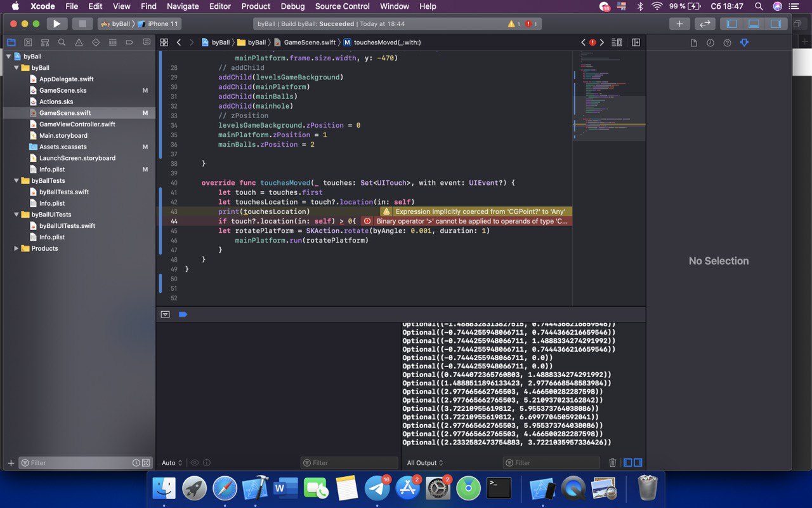Open the Find navigator magnifier
The height and width of the screenshot is (508, 812).
(62, 43)
